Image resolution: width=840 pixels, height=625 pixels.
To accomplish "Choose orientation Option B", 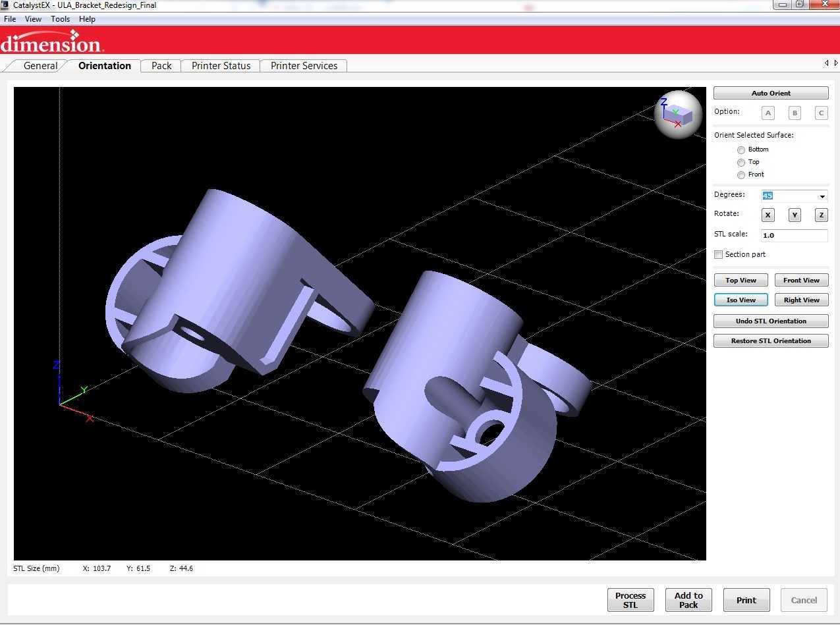I will coord(795,113).
